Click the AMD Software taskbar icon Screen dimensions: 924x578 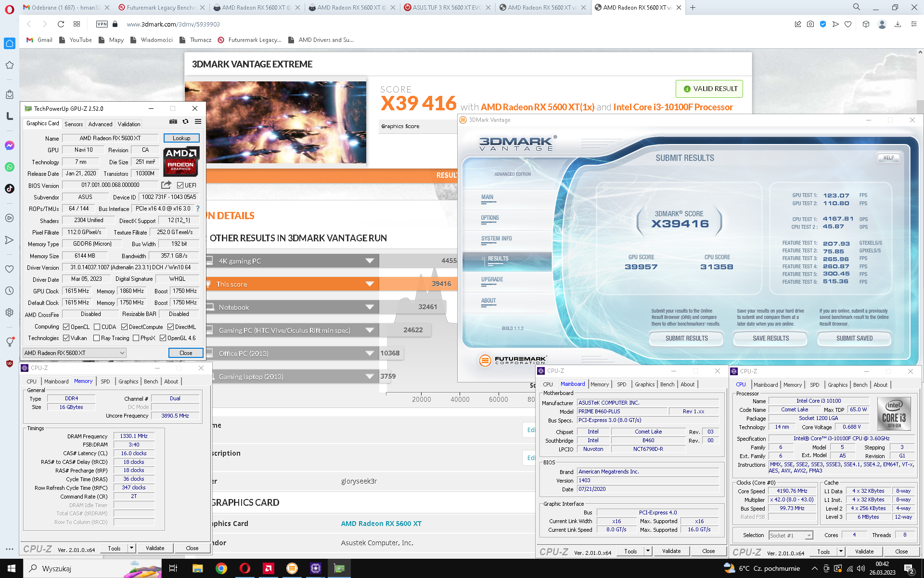point(268,568)
